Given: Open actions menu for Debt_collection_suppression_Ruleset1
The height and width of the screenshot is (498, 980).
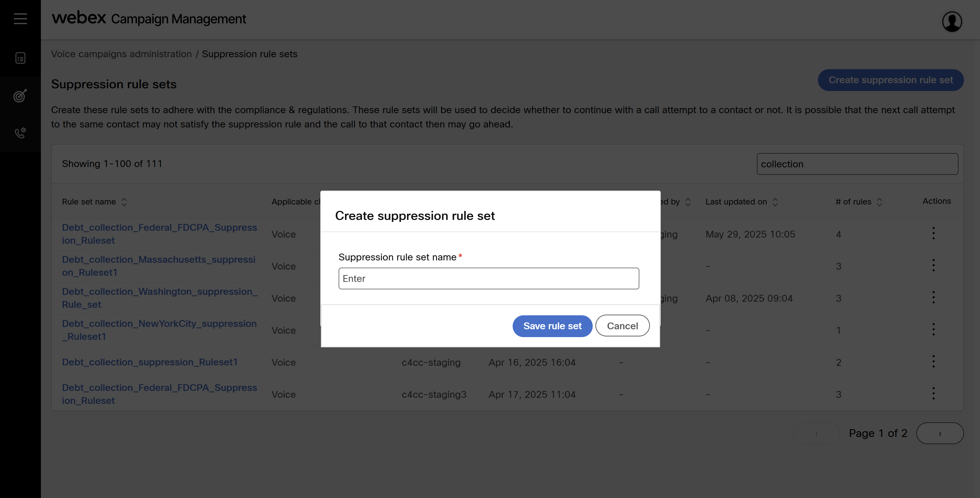Looking at the screenshot, I should click(x=933, y=362).
